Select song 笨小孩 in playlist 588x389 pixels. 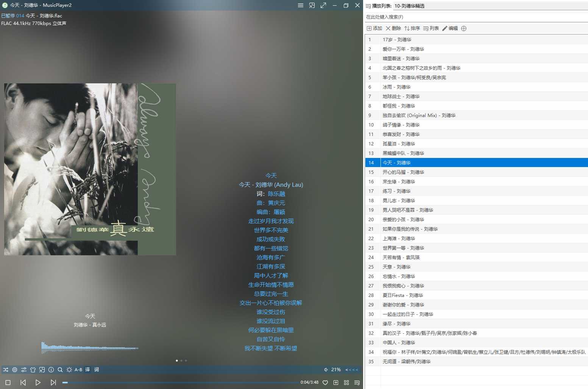476,77
